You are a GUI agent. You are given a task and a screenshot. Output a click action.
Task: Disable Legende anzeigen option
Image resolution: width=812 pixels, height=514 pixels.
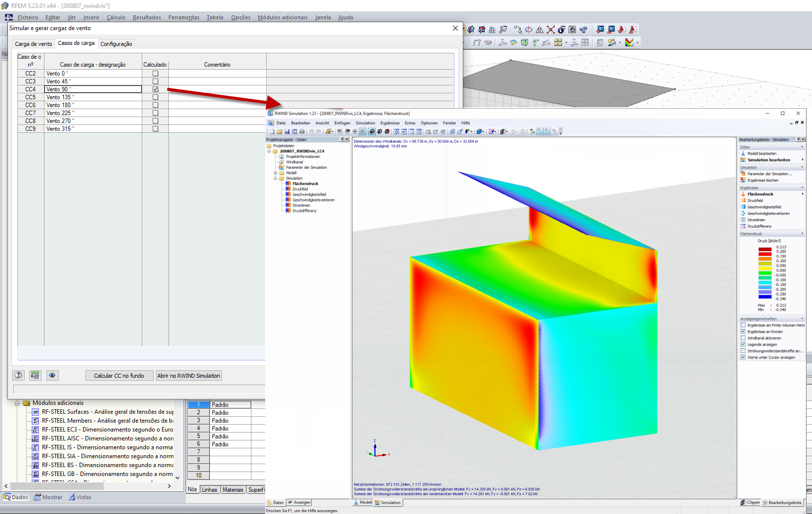(x=743, y=344)
